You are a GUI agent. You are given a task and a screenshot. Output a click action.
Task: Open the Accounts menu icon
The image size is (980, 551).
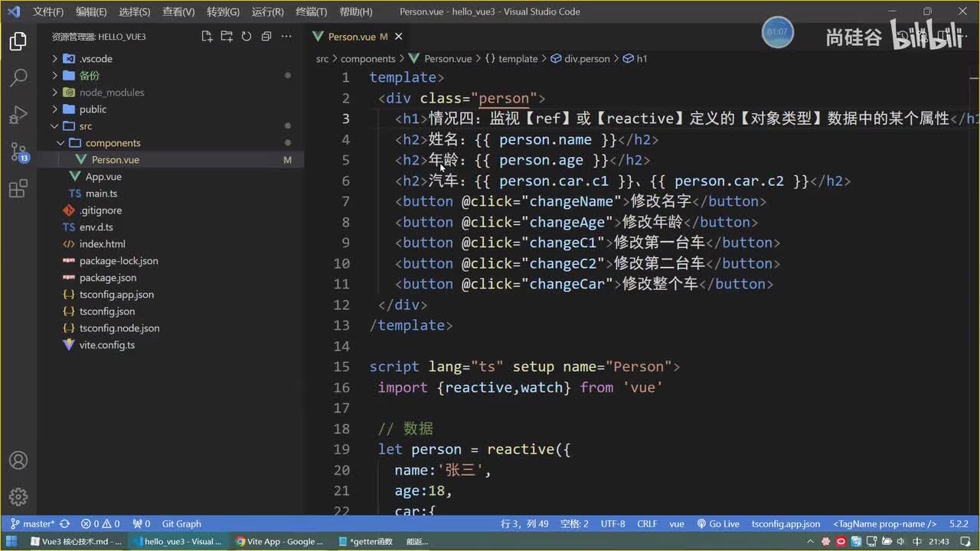(x=18, y=461)
